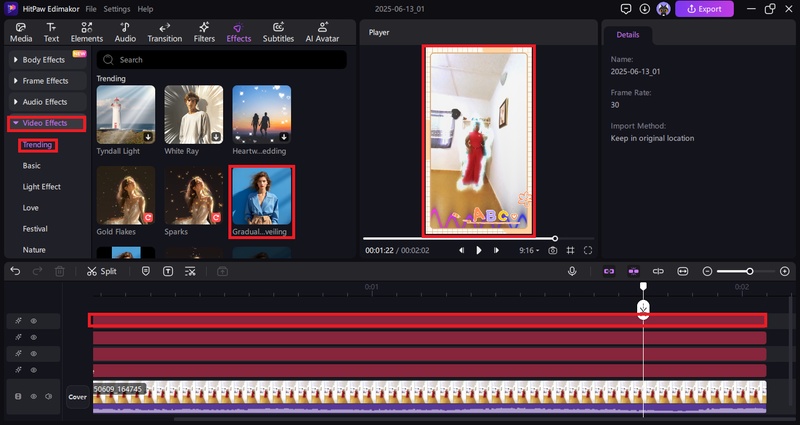Select the Sparks effect thumbnail

(193, 195)
